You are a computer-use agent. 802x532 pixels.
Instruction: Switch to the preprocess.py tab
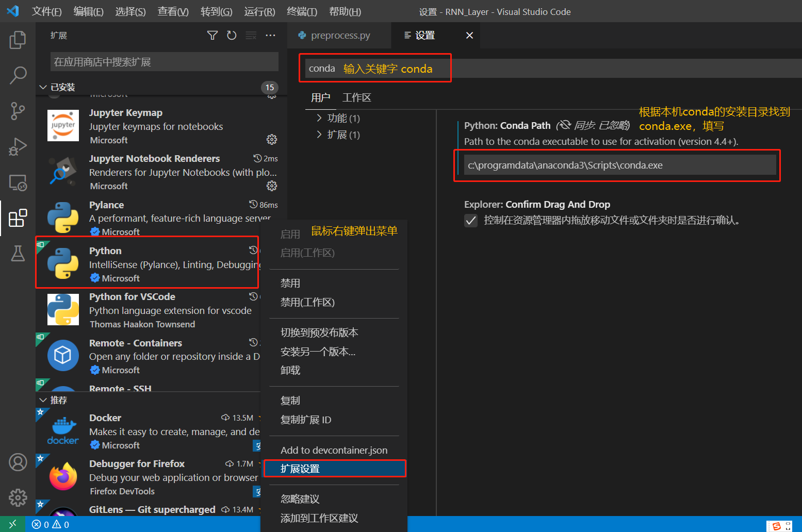(x=340, y=35)
